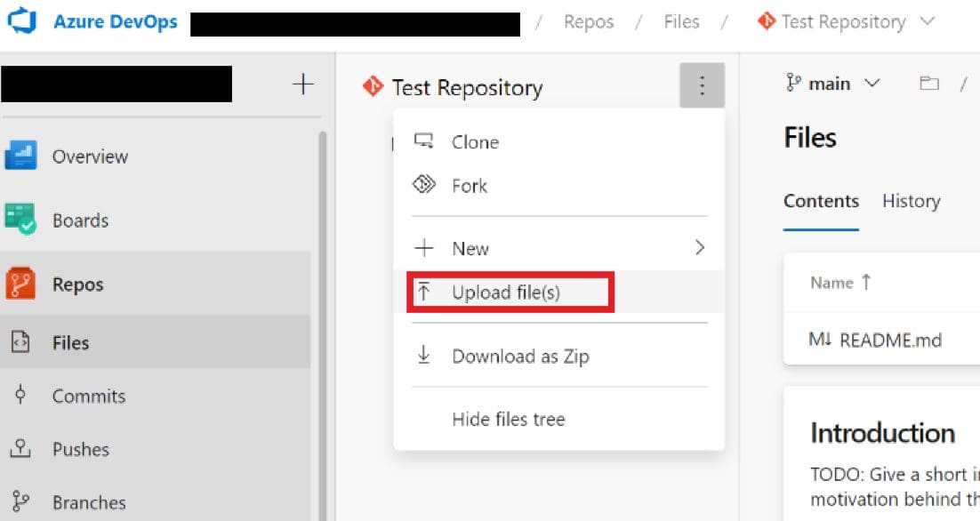980x521 pixels.
Task: Choose Upload file(s) from the menu
Action: [x=507, y=291]
